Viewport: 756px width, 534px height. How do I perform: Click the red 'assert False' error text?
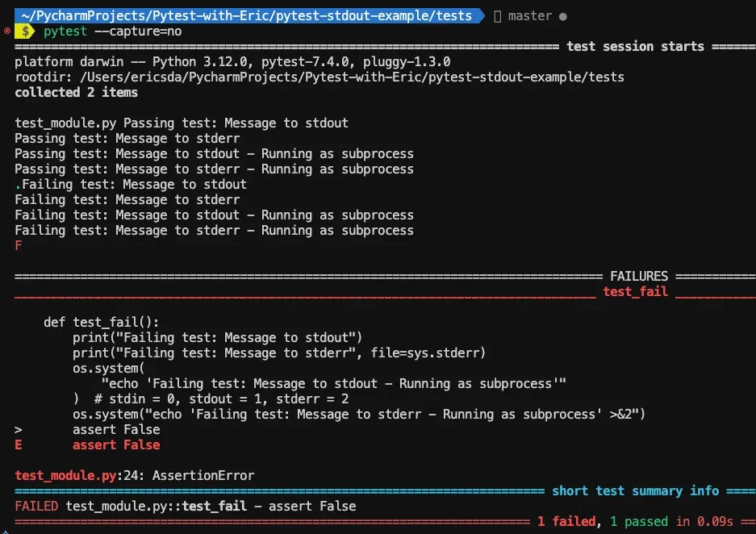116,444
